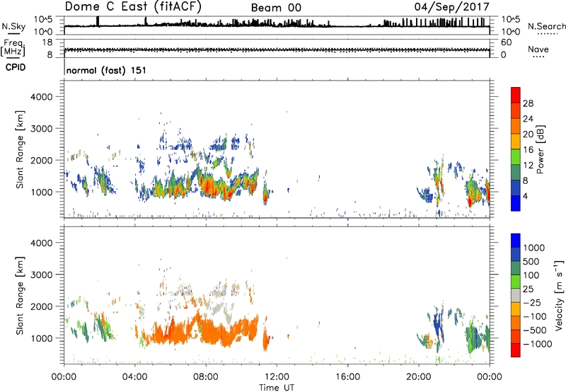Click the 'Nave' legend label
The width and height of the screenshot is (566, 392).
(538, 49)
